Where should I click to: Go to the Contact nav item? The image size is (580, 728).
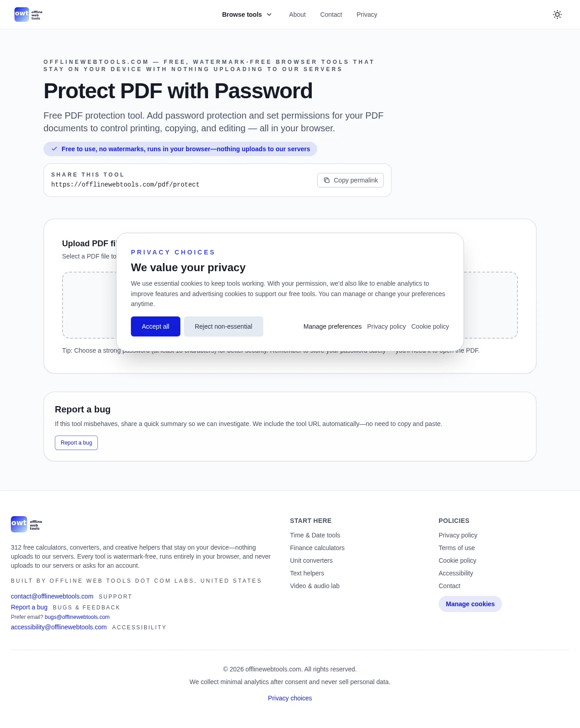[x=331, y=14]
